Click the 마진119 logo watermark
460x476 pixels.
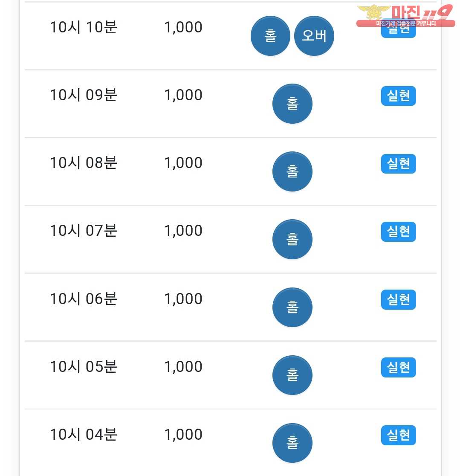pyautogui.click(x=406, y=16)
